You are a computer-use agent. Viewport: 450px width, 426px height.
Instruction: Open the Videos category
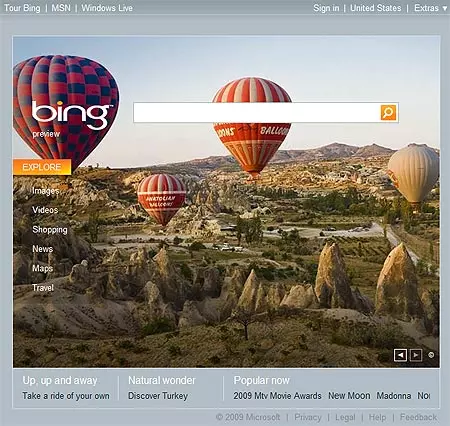(45, 210)
